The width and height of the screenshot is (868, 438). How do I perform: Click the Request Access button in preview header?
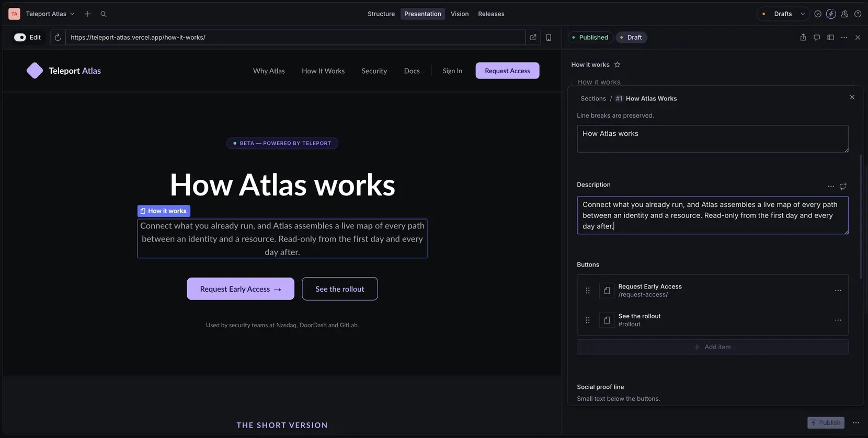tap(507, 71)
